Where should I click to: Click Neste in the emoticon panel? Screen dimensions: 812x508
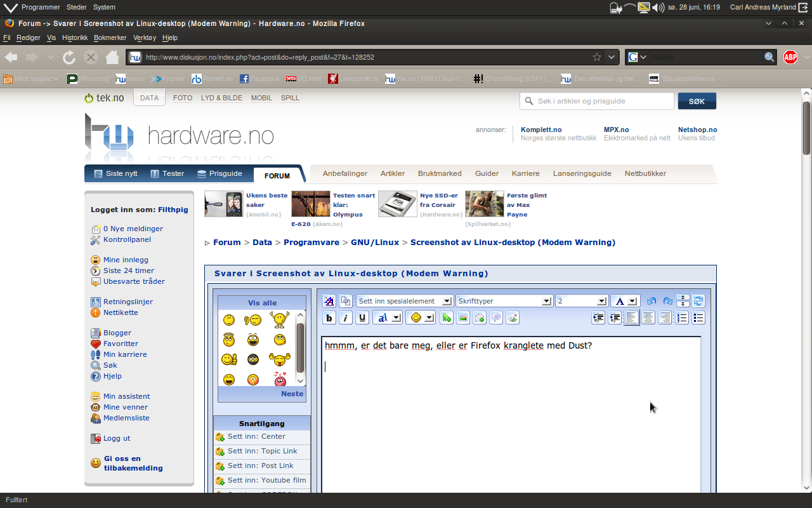pyautogui.click(x=292, y=394)
